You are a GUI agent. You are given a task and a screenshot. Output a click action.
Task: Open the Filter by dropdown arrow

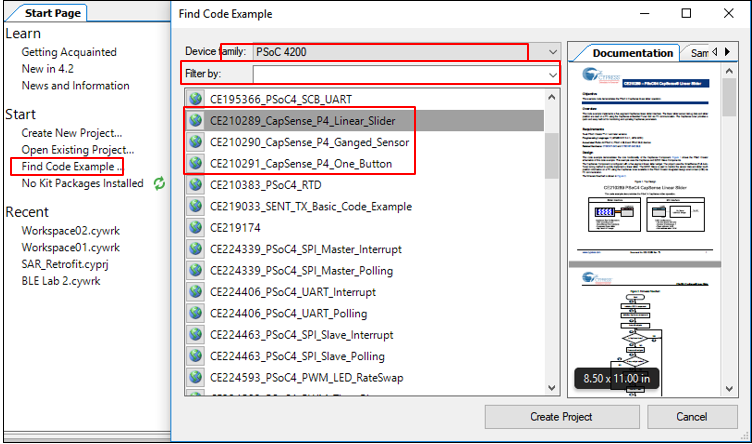[552, 74]
